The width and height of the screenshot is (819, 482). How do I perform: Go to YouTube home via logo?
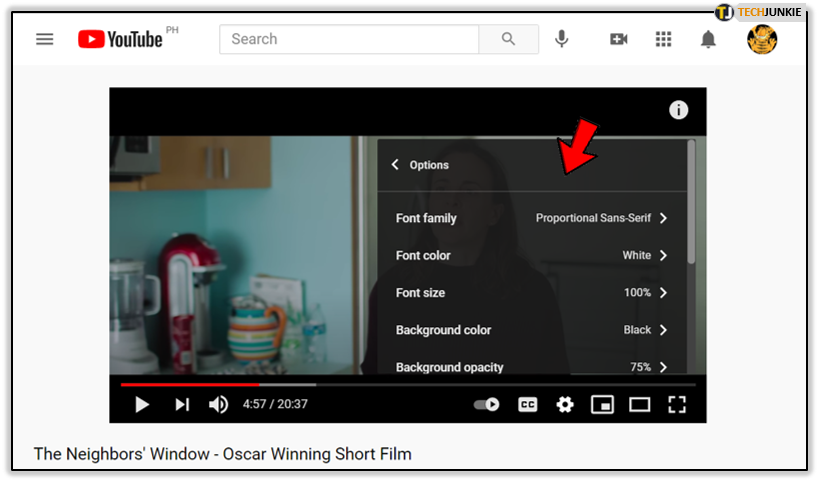pos(120,39)
